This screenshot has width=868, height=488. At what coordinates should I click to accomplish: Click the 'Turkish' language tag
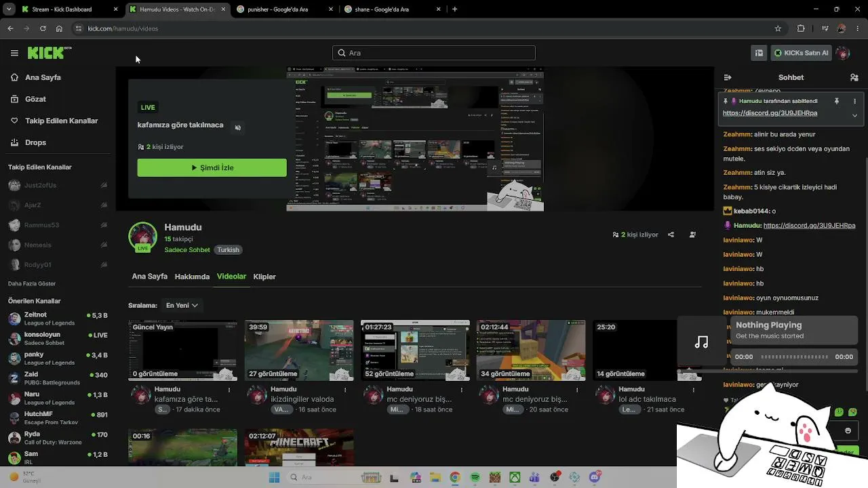pos(228,250)
